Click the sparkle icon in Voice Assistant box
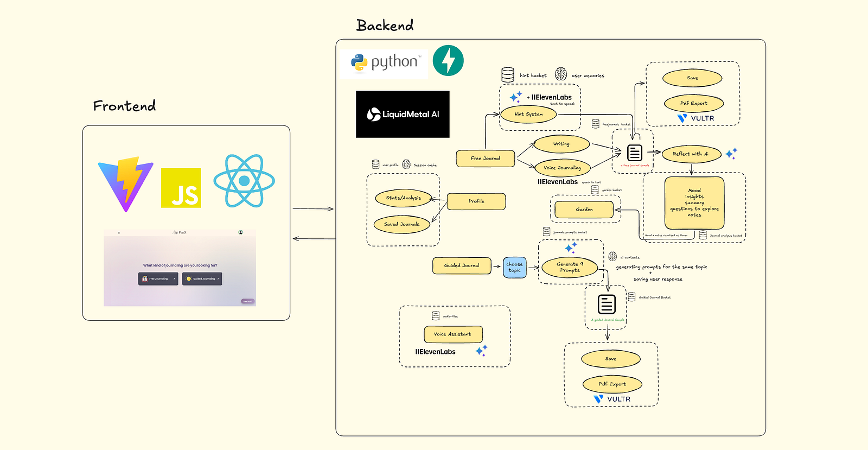Viewport: 868px width, 450px height. coord(481,351)
